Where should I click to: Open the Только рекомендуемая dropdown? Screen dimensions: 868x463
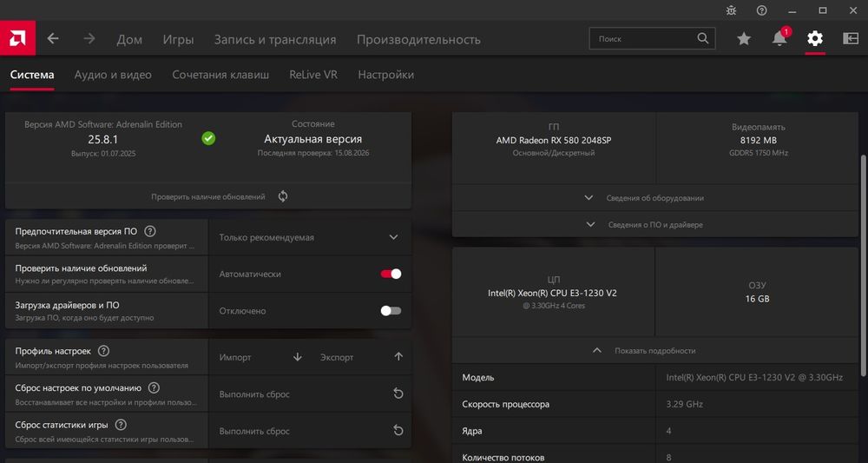coord(310,237)
